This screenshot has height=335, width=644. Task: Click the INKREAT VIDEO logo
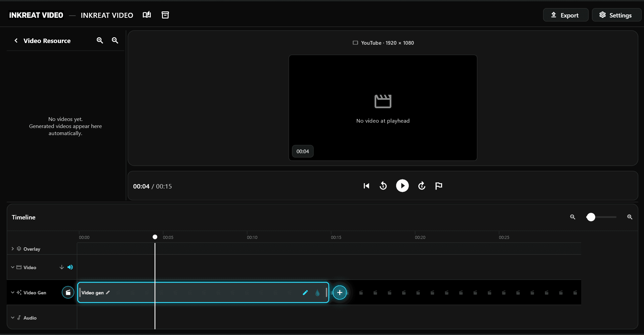click(36, 15)
